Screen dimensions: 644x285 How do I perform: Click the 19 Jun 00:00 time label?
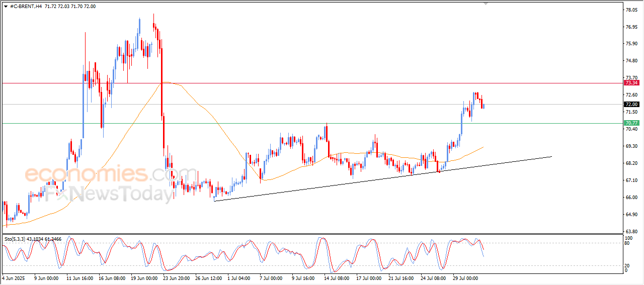[x=144, y=277]
